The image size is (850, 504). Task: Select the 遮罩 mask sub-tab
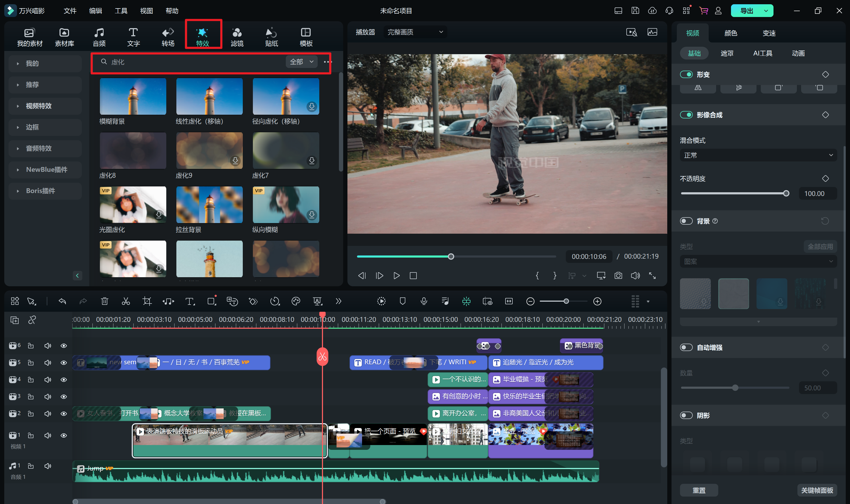[x=727, y=53]
